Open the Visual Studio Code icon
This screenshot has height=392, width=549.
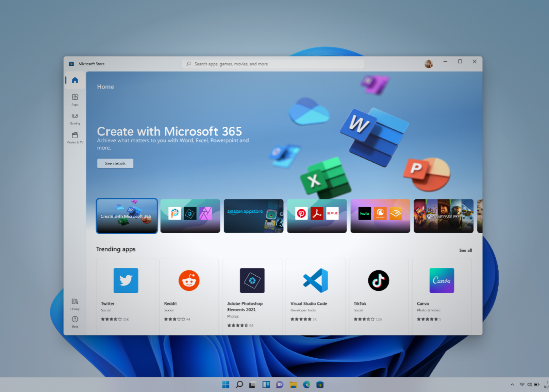pyautogui.click(x=315, y=280)
